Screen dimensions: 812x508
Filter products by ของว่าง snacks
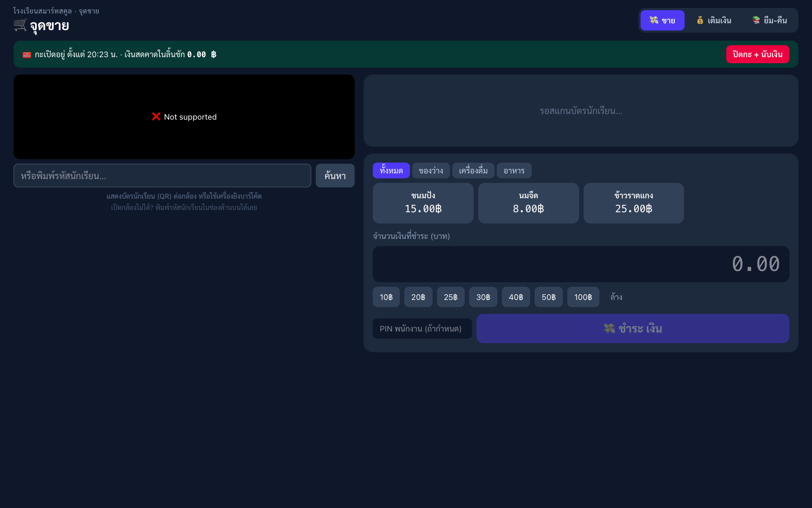(x=431, y=170)
